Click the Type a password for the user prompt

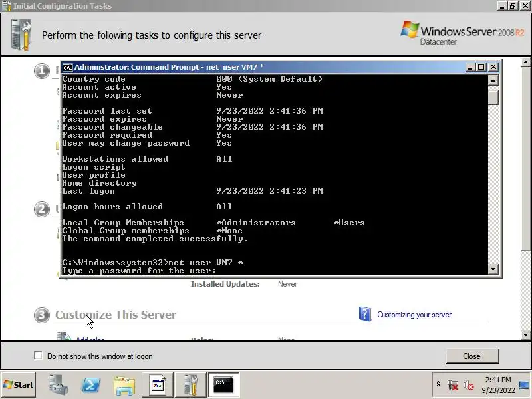[139, 271]
